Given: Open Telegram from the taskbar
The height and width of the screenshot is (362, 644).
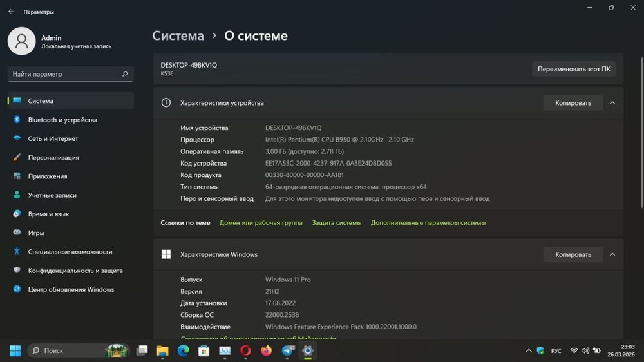Looking at the screenshot, I should tap(287, 350).
